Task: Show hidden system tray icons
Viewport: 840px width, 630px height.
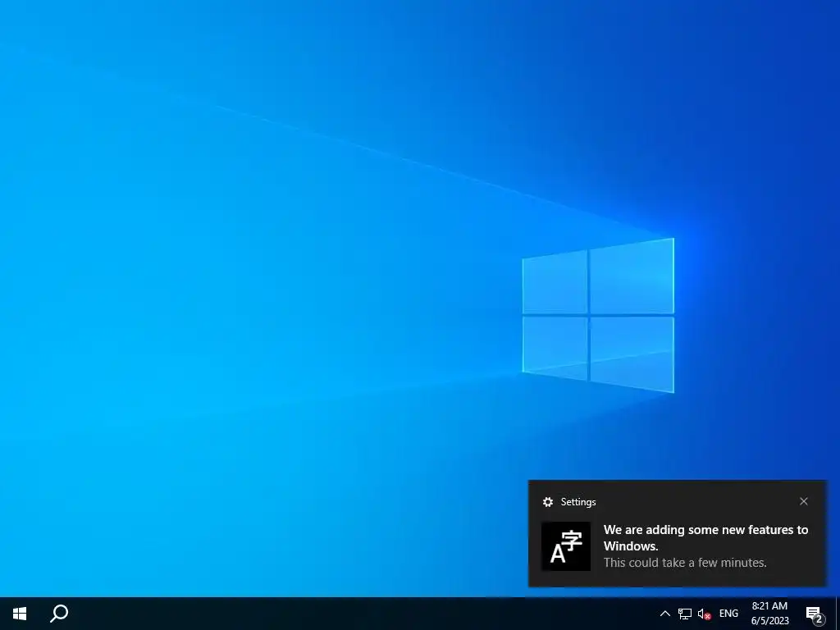Action: [664, 614]
